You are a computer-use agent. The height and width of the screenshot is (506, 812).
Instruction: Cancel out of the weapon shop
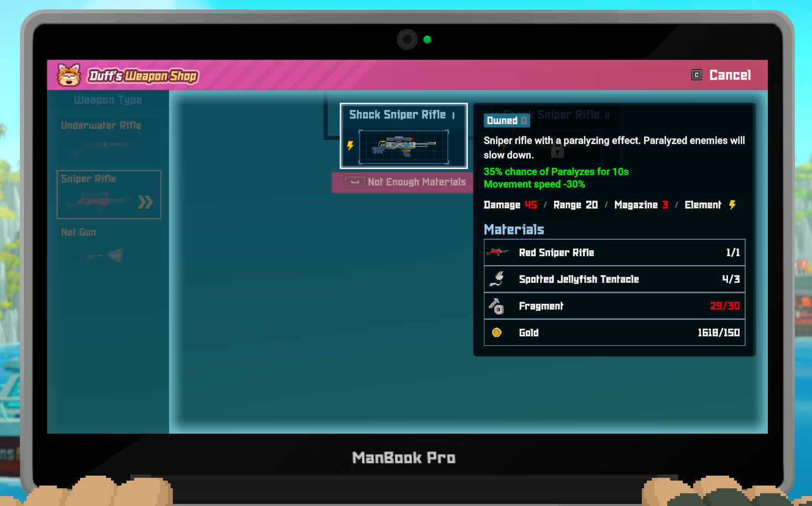pos(730,75)
